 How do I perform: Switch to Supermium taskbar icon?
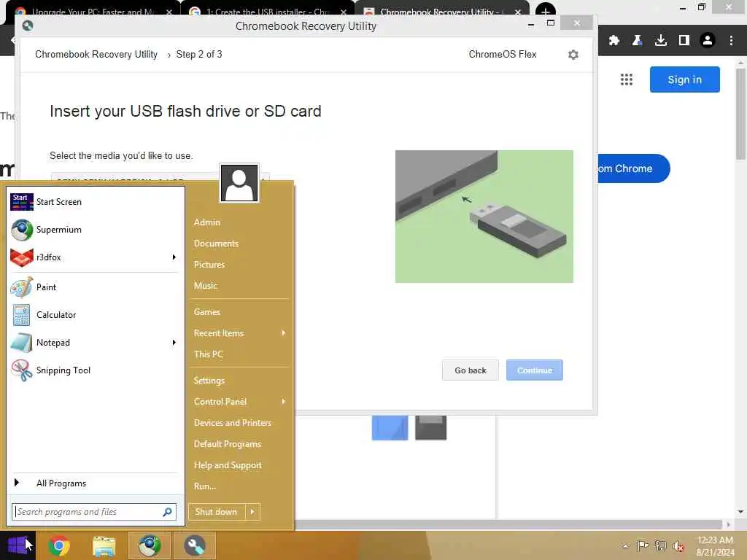pyautogui.click(x=150, y=545)
